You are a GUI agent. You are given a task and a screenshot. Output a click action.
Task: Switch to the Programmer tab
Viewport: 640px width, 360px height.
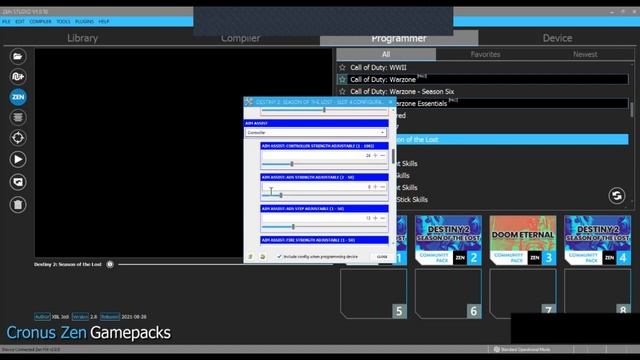click(399, 38)
